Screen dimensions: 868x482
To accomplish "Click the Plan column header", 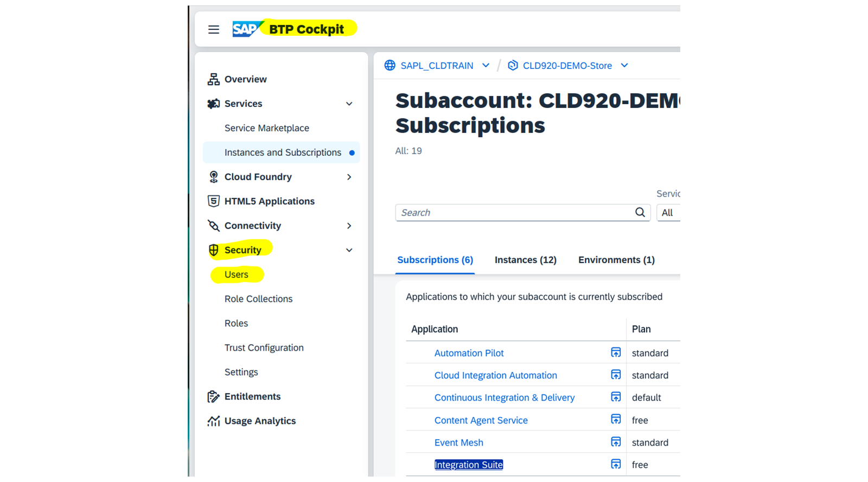I will pyautogui.click(x=641, y=329).
